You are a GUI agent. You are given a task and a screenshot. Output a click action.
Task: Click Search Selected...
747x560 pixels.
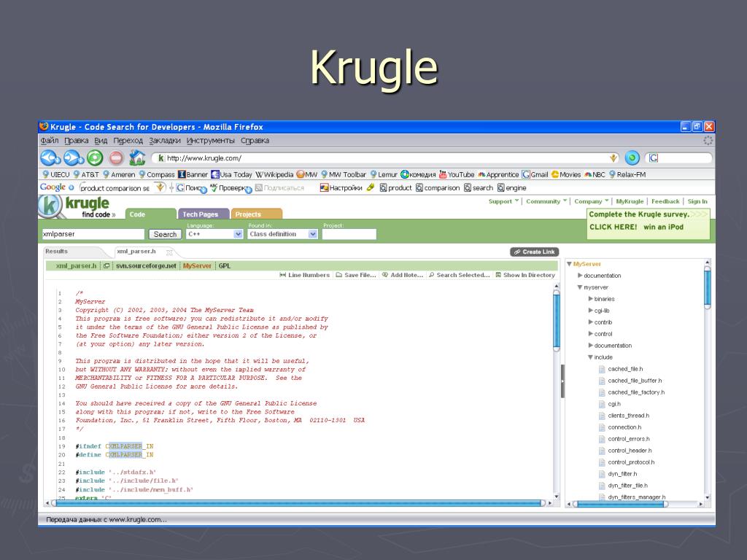coord(460,275)
